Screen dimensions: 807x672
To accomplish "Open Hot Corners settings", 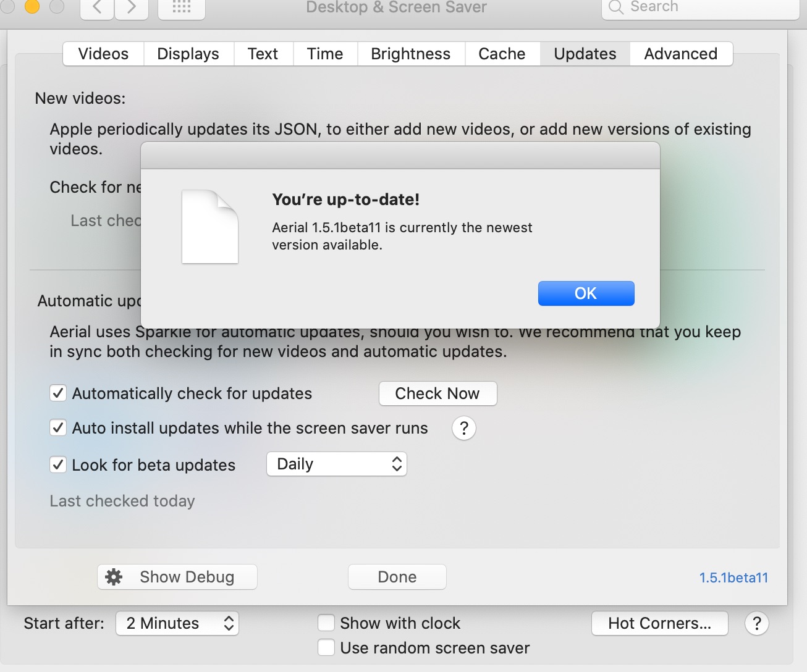I will pos(660,623).
